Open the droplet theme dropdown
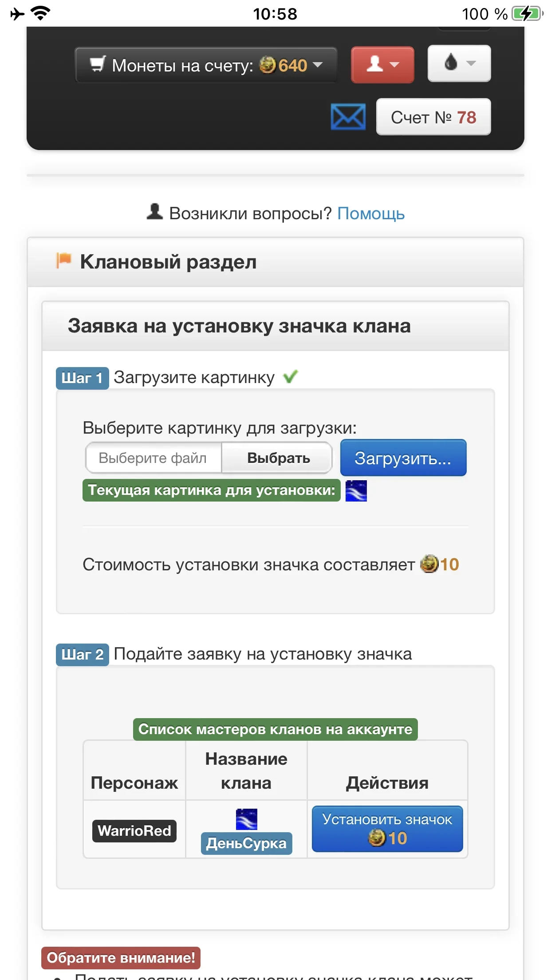Screen dimensions: 551x980 point(459,63)
